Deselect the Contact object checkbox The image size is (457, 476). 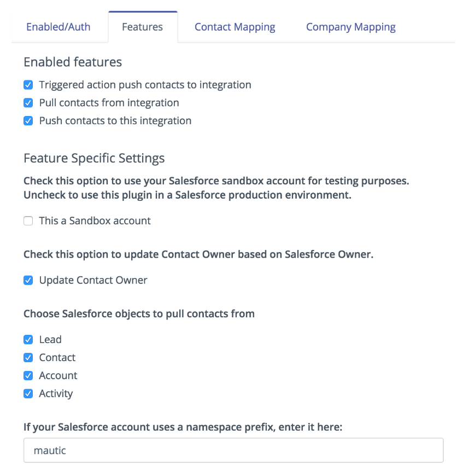point(28,358)
